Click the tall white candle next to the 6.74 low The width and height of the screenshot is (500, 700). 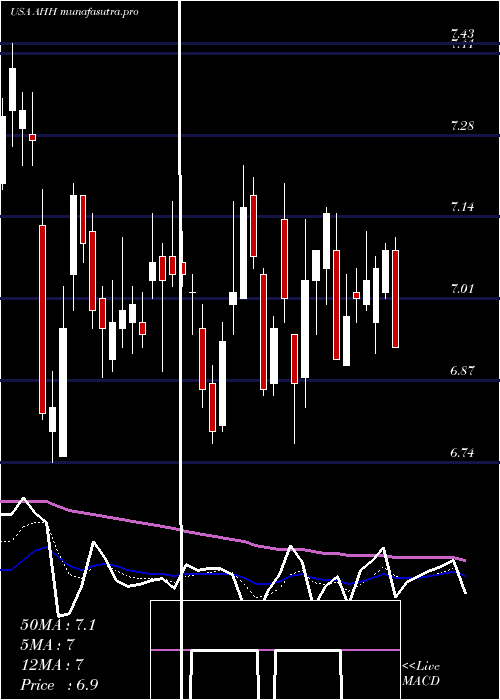click(x=63, y=392)
